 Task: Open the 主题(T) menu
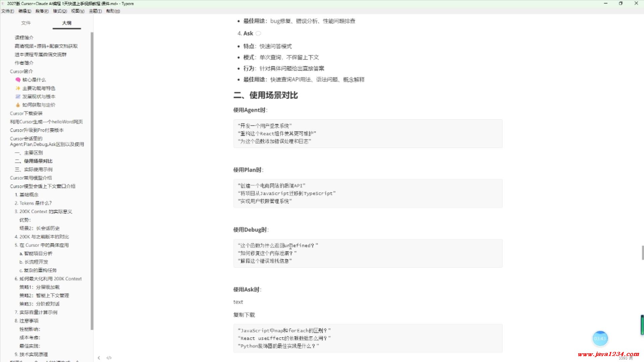[95, 11]
